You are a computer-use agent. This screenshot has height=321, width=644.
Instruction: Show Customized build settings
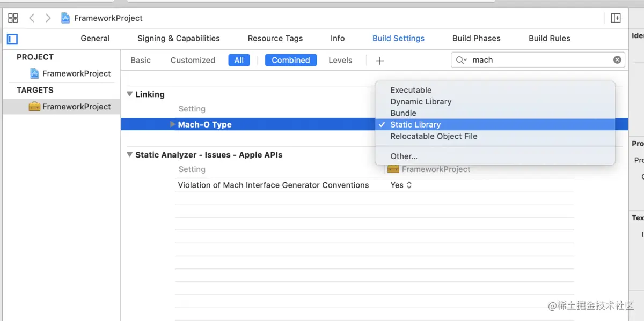click(193, 61)
